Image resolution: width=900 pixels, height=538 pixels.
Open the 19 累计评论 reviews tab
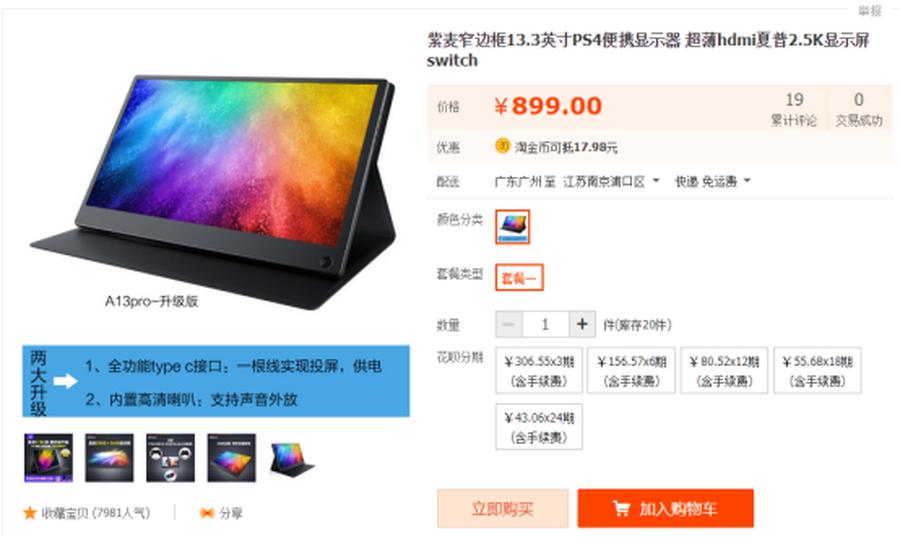tap(794, 109)
